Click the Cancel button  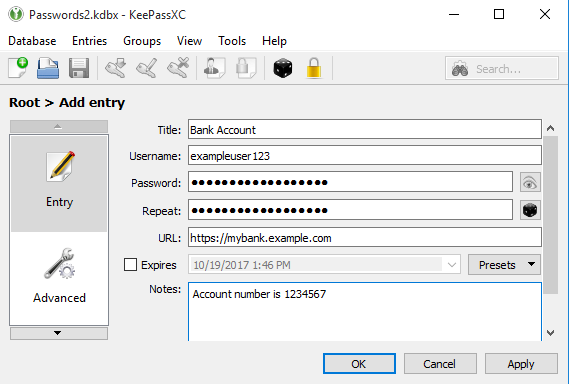(440, 364)
